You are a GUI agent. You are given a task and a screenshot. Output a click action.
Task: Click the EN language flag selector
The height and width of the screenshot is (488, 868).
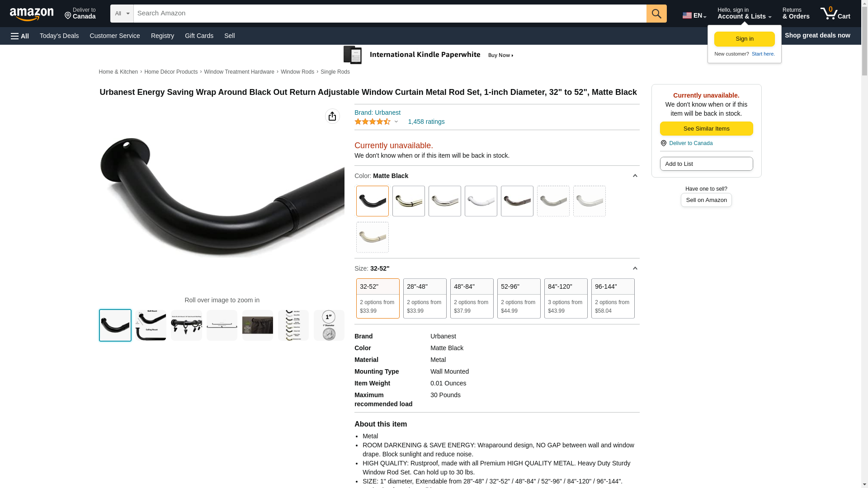click(x=694, y=15)
